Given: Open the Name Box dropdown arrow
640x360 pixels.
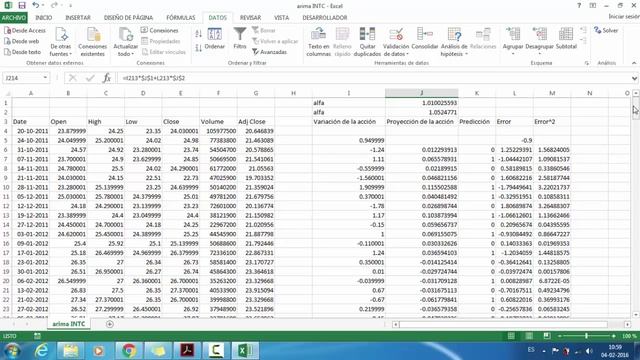Looking at the screenshot, I should pyautogui.click(x=45, y=78).
